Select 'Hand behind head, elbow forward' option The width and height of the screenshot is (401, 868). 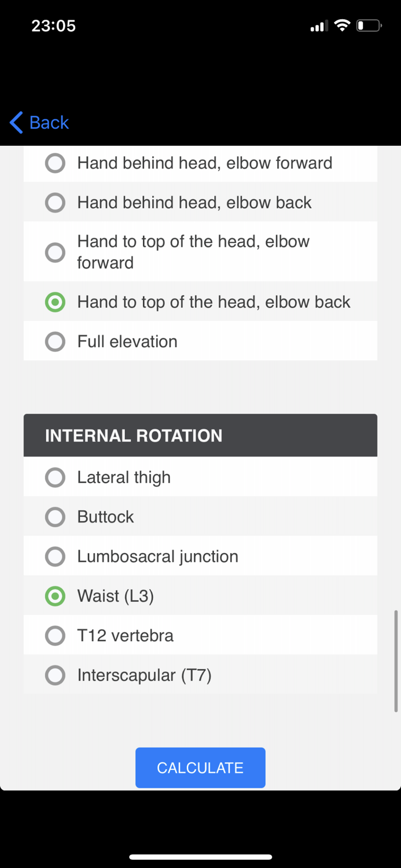(56, 163)
